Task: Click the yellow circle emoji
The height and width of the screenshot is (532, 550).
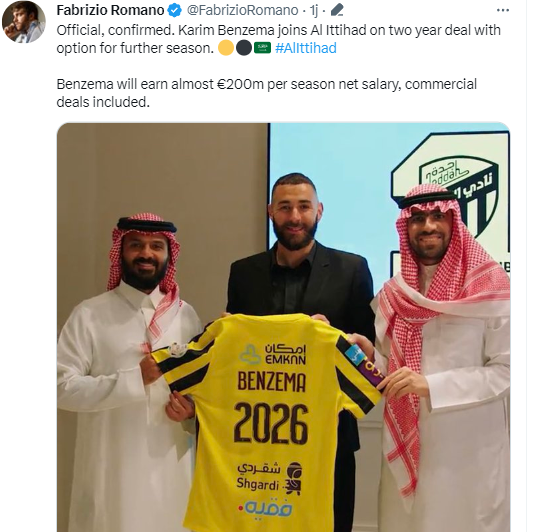Action: 226,48
